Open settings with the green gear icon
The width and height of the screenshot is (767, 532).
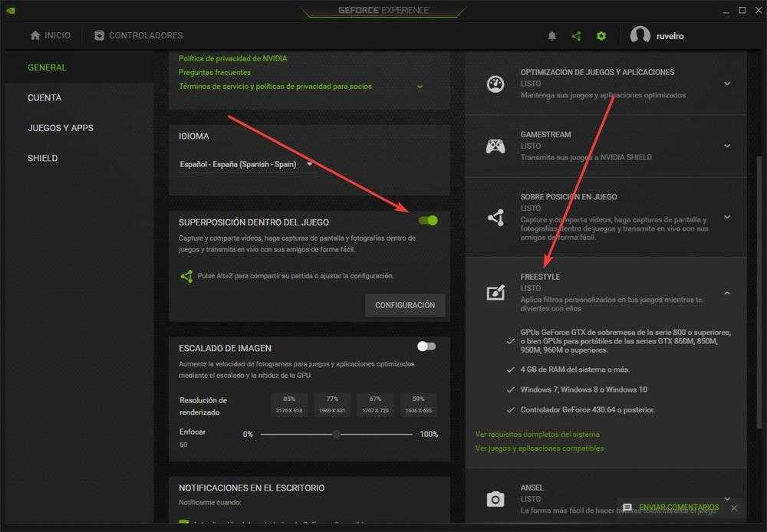tap(601, 36)
